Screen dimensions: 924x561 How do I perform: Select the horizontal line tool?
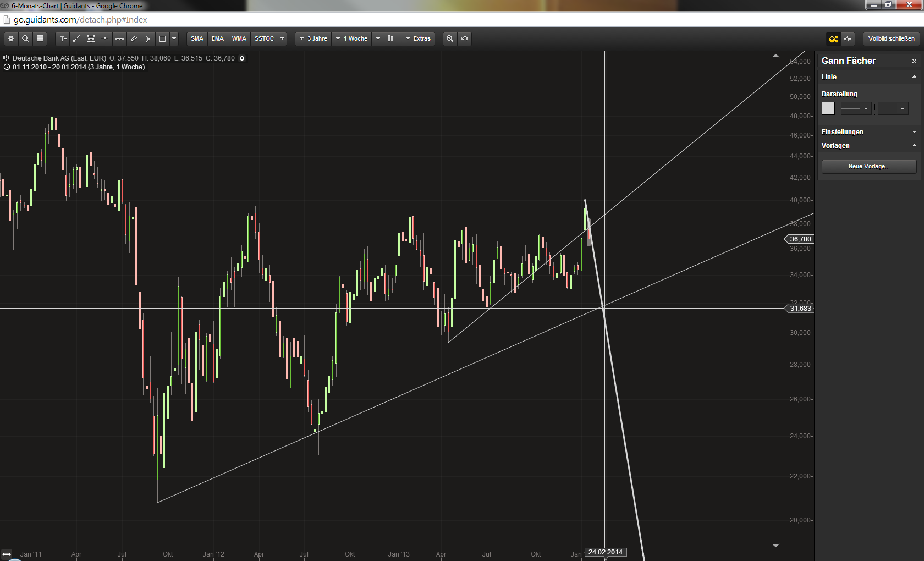[105, 38]
